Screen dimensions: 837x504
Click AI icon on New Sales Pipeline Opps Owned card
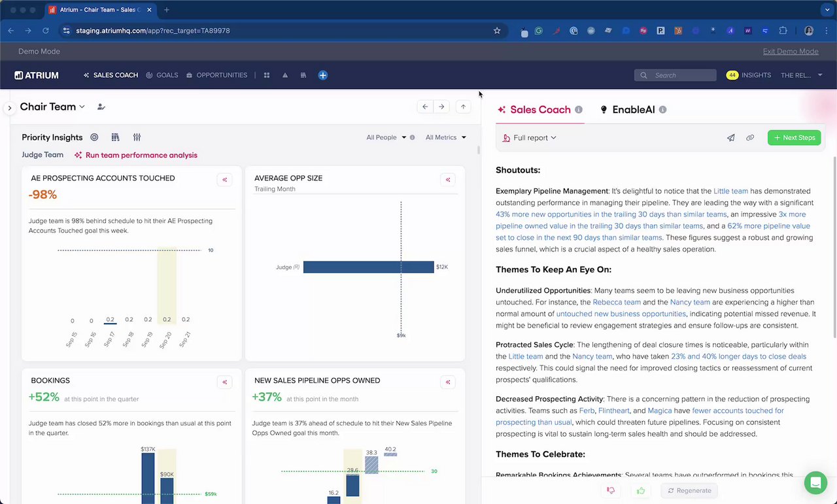click(x=448, y=382)
